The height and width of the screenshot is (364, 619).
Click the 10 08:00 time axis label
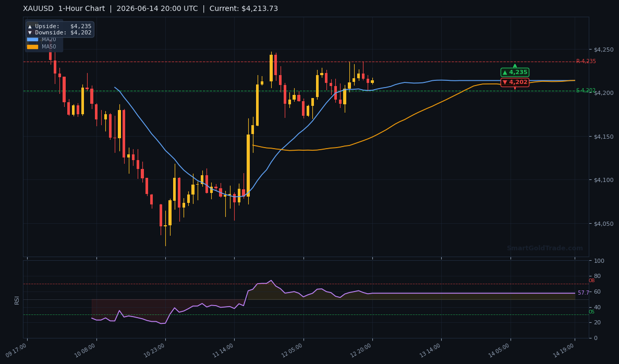tap(86, 350)
